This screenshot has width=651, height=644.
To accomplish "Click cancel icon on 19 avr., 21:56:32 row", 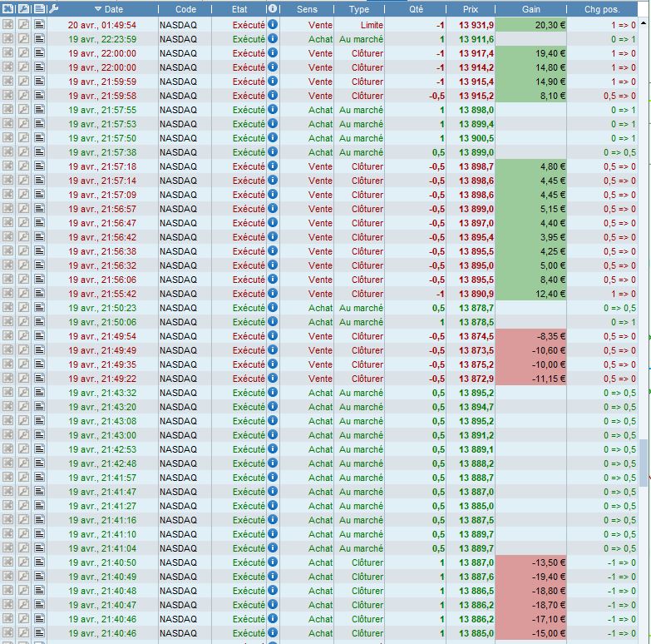I will coord(7,265).
